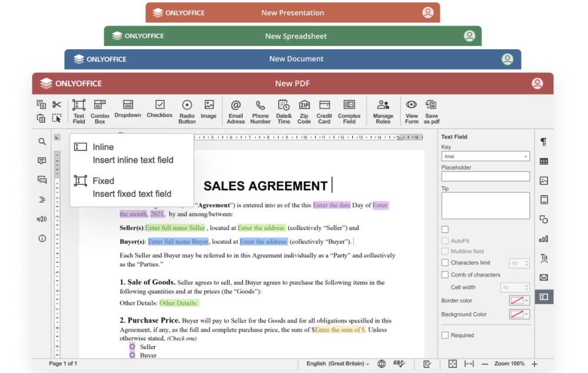
Task: Toggle the unlabeled checkbox below Tip box
Action: (x=445, y=230)
